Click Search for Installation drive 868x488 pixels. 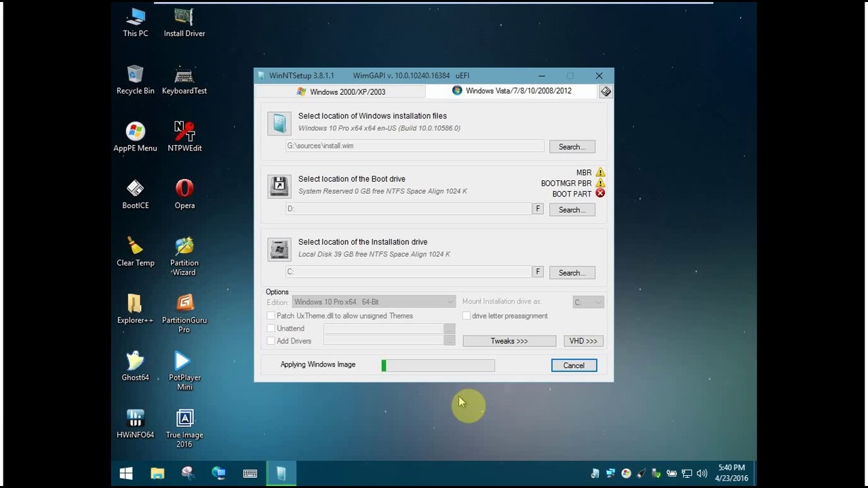coord(572,272)
